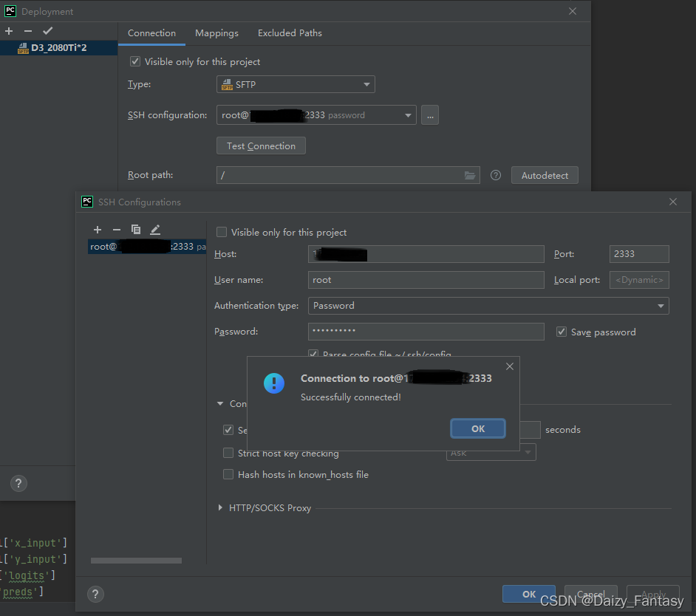
Task: Add a new server in Deployment window
Action: click(9, 31)
